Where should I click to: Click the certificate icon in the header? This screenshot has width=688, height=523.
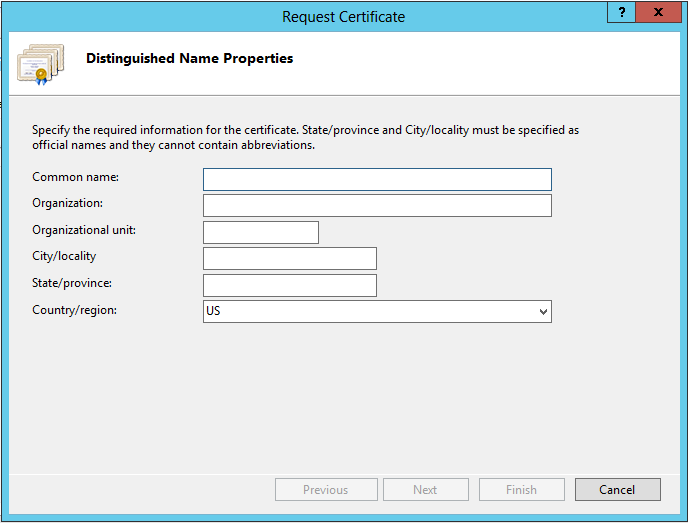point(40,63)
